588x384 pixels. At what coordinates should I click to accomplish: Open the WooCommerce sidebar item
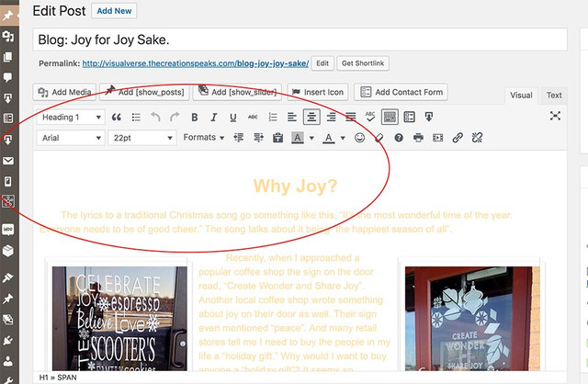(x=8, y=230)
